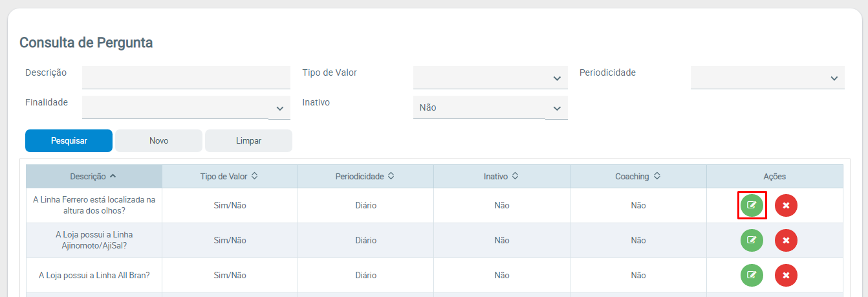Edit the Linha All Bran question
The width and height of the screenshot is (868, 297).
(x=752, y=275)
